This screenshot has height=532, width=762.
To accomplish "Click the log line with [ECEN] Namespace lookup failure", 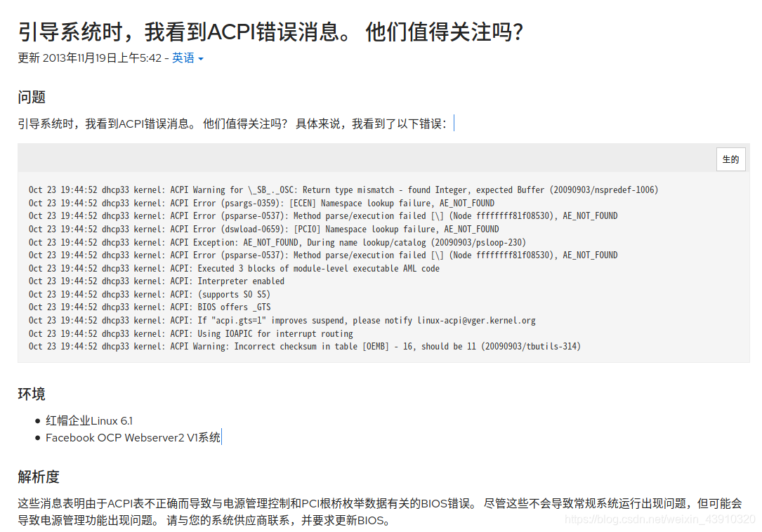I will (x=261, y=203).
